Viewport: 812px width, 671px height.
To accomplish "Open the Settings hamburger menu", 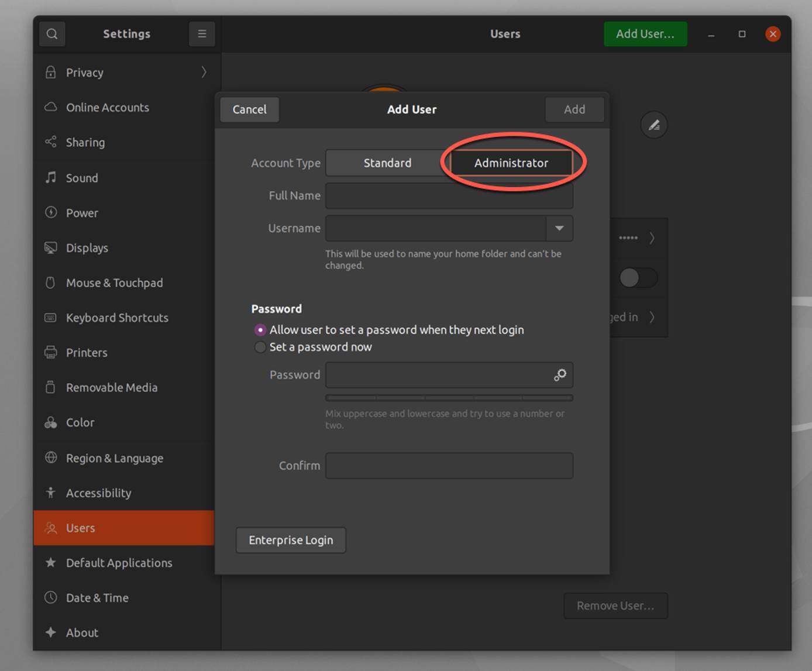I will point(202,33).
